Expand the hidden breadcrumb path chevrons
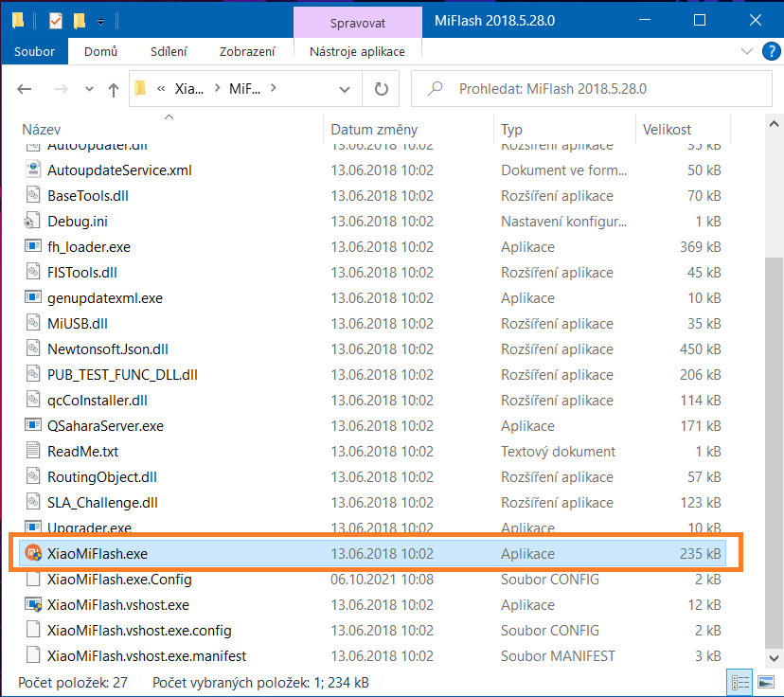 tap(161, 88)
